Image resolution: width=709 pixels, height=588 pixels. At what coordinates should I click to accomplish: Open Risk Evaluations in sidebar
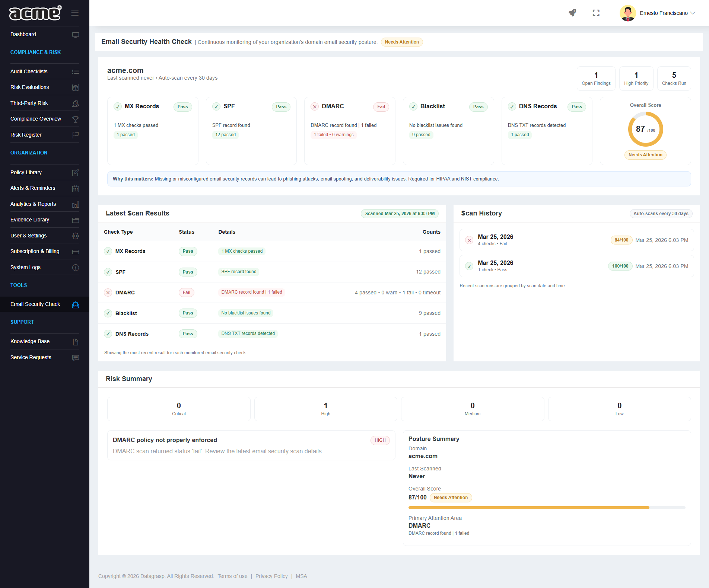click(x=45, y=87)
